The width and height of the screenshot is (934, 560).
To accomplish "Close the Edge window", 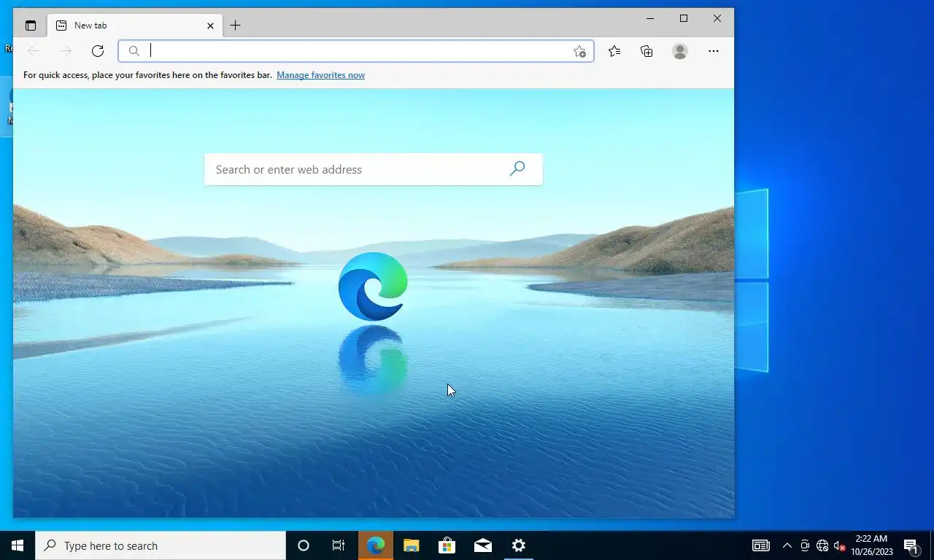I will tap(717, 18).
